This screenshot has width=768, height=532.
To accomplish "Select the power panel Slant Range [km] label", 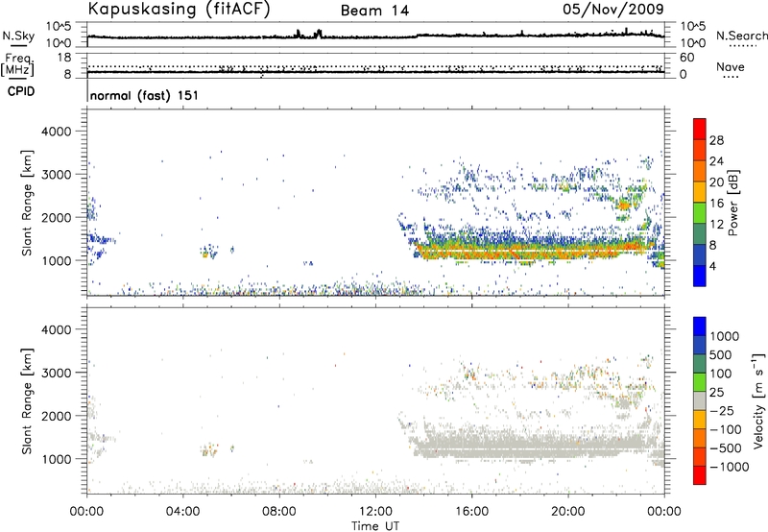I will pos(27,203).
